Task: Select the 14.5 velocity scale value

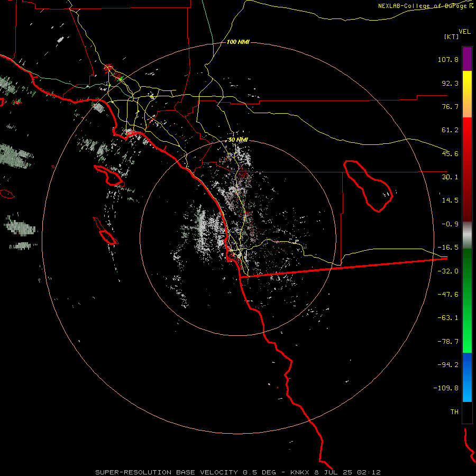Action: [x=450, y=200]
